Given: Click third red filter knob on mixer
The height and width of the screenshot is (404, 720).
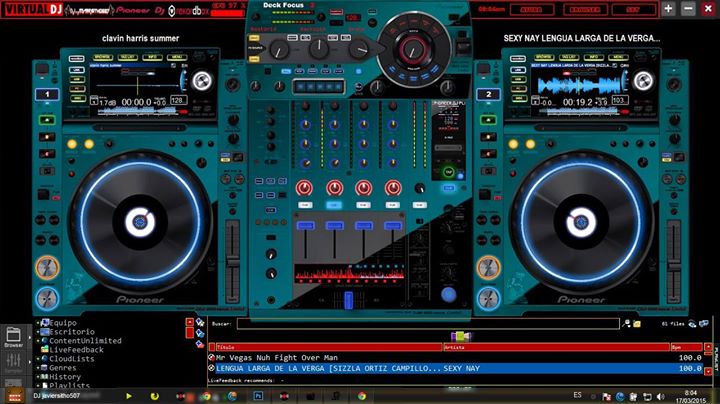Looking at the screenshot, I should coord(364,188).
